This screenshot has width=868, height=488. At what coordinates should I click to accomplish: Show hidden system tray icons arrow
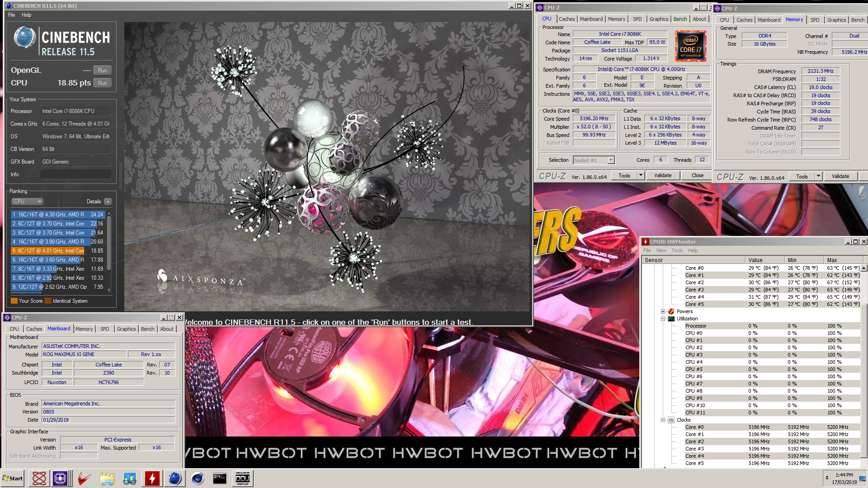coord(827,478)
